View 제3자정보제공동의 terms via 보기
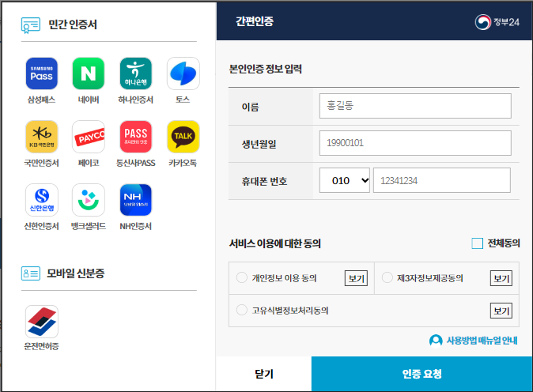Screen dimensions: 533x392 (501, 278)
